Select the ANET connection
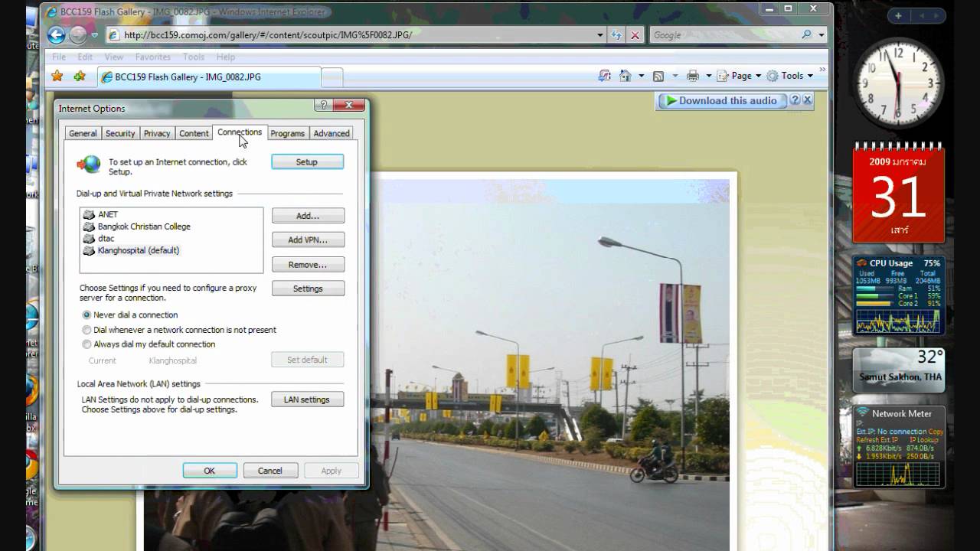This screenshot has width=980, height=551. point(108,214)
